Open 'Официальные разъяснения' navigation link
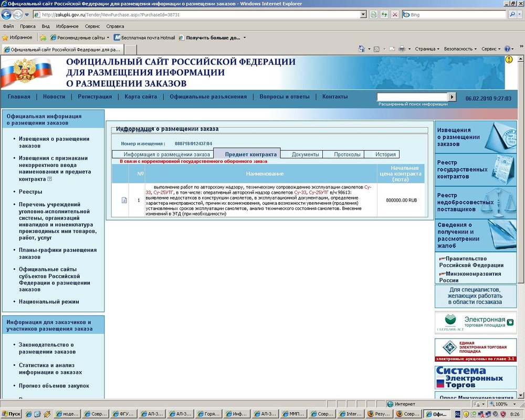 click(x=208, y=97)
